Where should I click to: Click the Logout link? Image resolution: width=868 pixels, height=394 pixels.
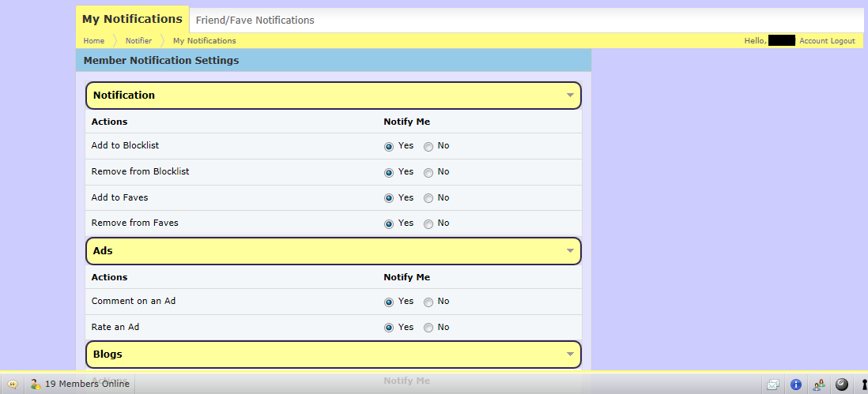843,41
